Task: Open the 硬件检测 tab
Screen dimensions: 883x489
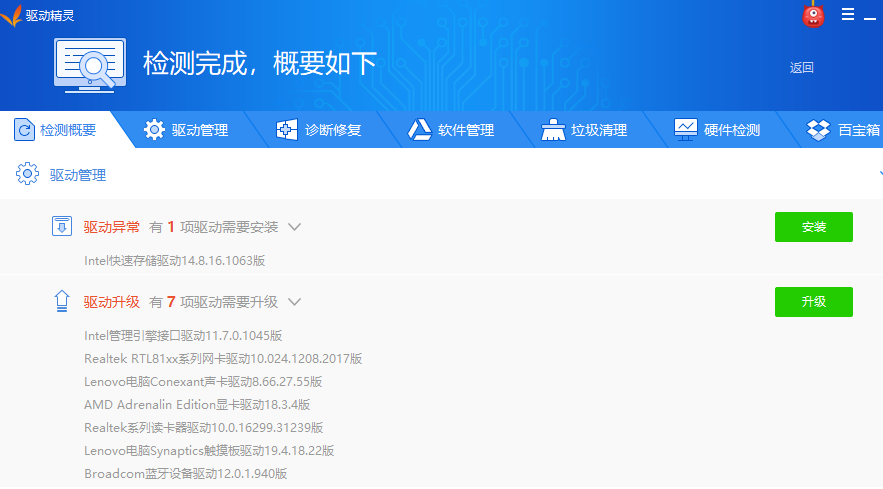Action: pos(718,130)
